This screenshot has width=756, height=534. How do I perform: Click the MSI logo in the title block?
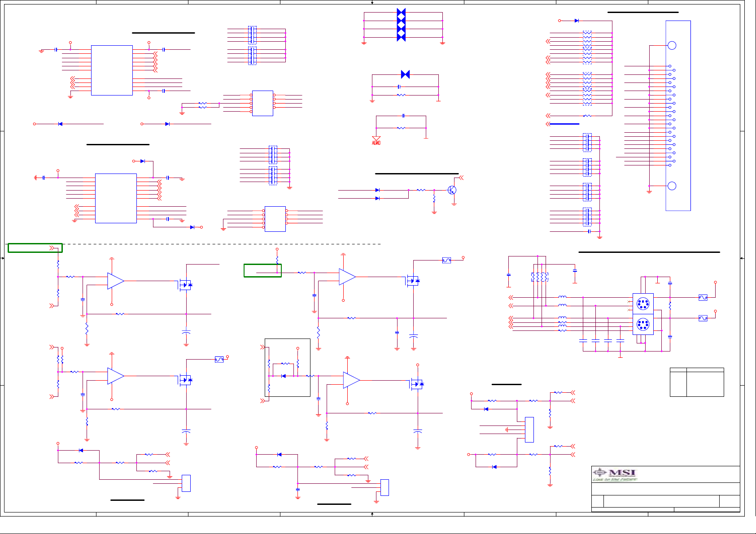(x=615, y=474)
